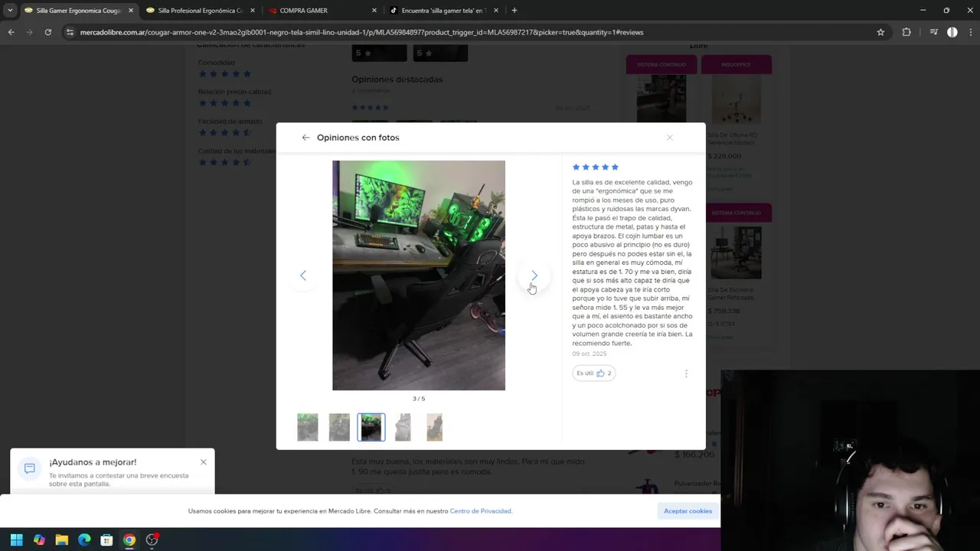Click the five-star rating above the review text
This screenshot has width=980, height=551.
pyautogui.click(x=595, y=167)
